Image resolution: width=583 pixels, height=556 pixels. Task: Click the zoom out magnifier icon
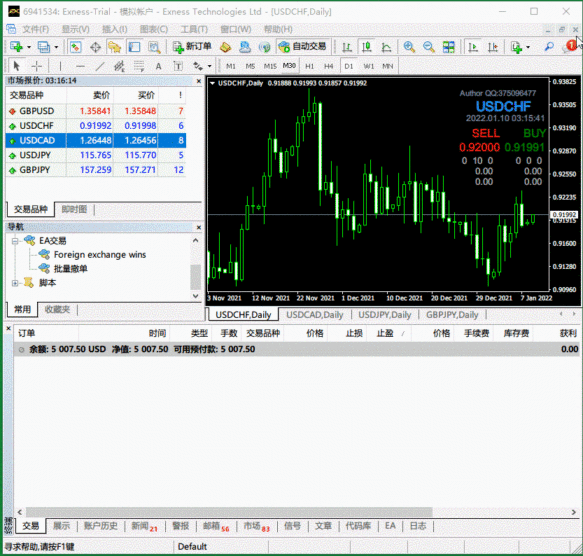click(429, 47)
